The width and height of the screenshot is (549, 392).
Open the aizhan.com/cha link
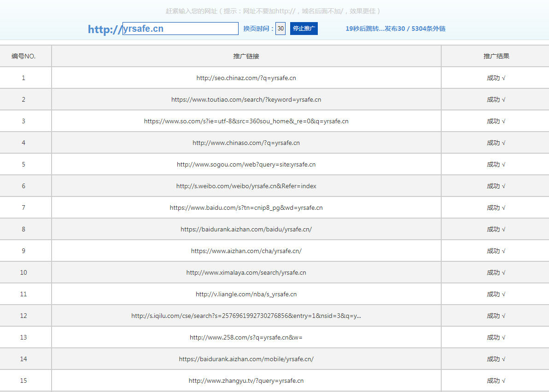pyautogui.click(x=246, y=251)
